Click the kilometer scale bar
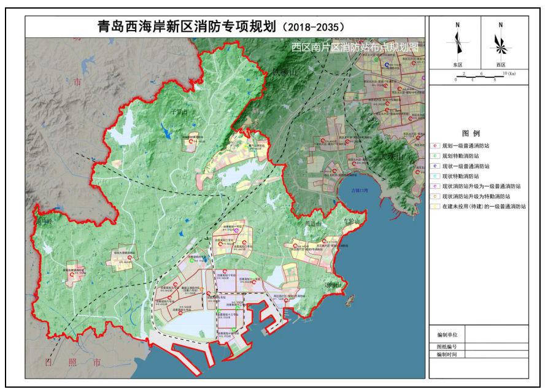The width and height of the screenshot is (548, 392). (479, 75)
